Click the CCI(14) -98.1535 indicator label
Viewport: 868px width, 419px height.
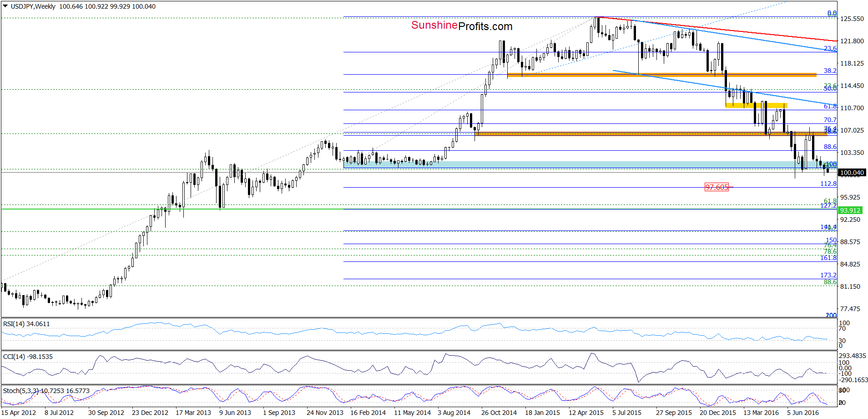(28, 357)
